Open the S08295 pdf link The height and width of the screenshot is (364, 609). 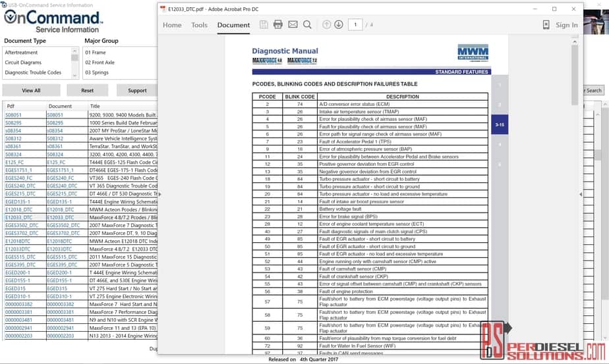click(x=13, y=122)
